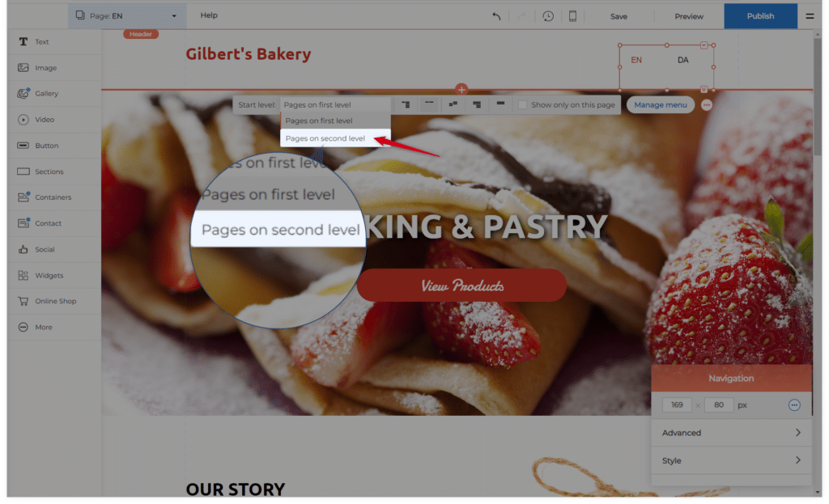
Task: Switch to mobile device preview icon
Action: [572, 16]
